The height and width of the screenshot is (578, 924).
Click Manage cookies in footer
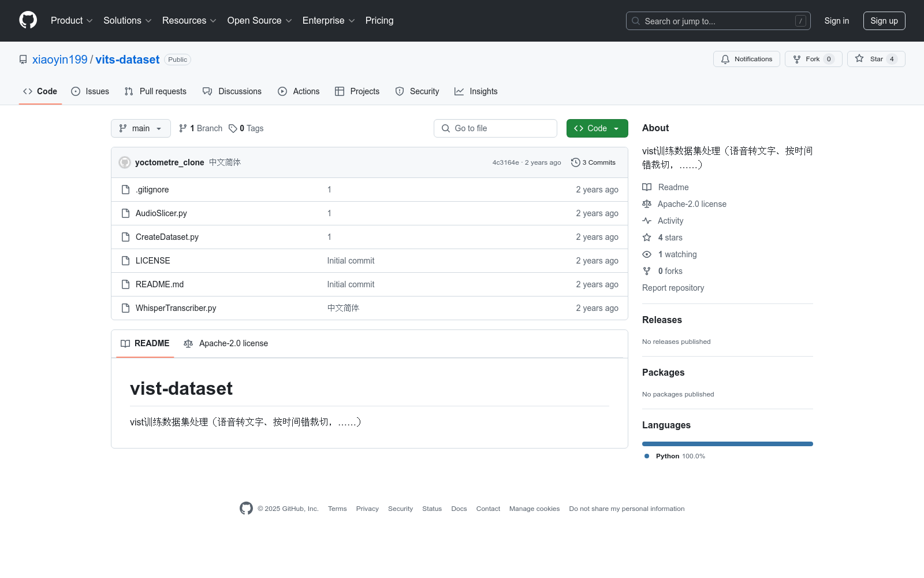(535, 509)
